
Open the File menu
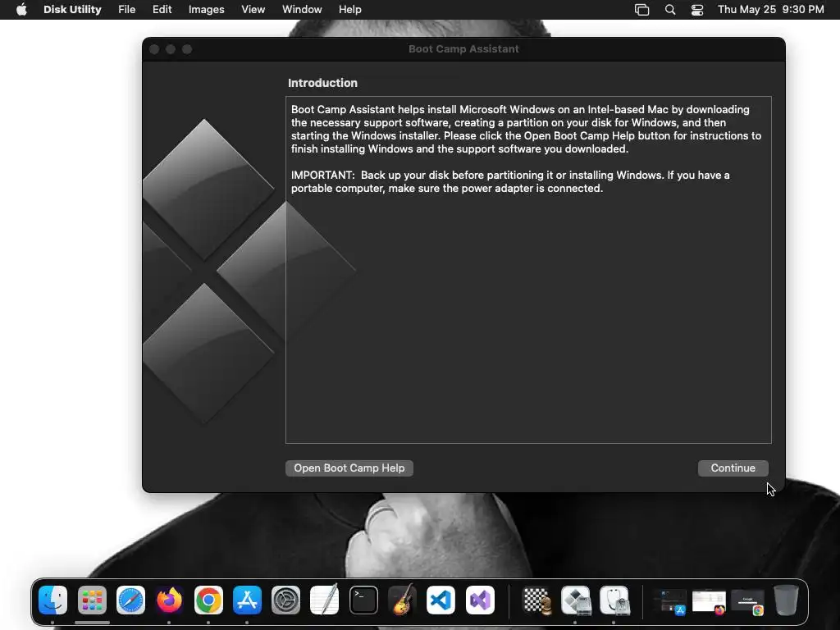click(x=127, y=10)
